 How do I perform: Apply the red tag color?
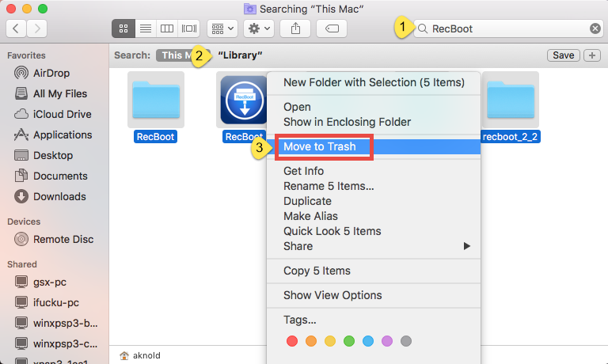[x=292, y=341]
